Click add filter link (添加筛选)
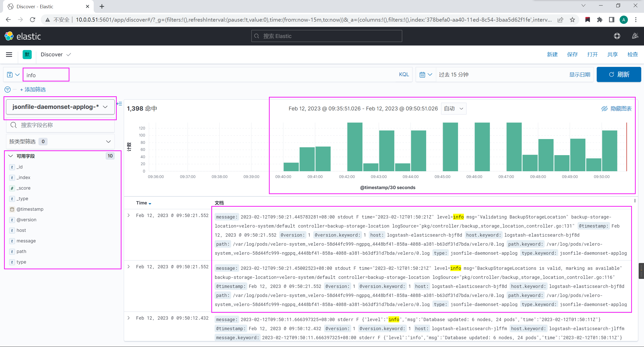644x347 pixels. [x=33, y=90]
